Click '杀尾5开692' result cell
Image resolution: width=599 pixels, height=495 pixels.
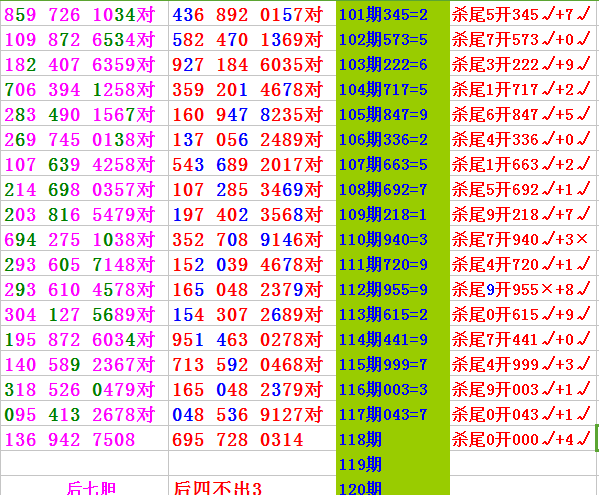coord(524,189)
